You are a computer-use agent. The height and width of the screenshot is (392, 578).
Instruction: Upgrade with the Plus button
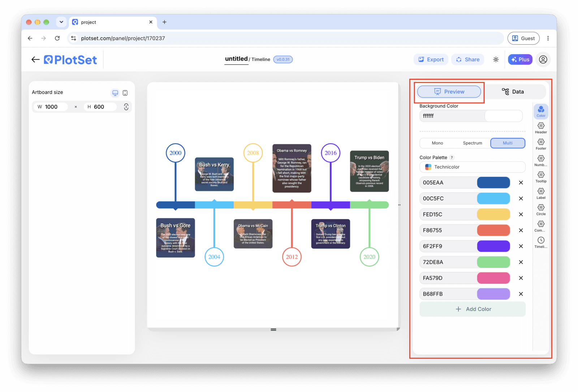pos(520,60)
